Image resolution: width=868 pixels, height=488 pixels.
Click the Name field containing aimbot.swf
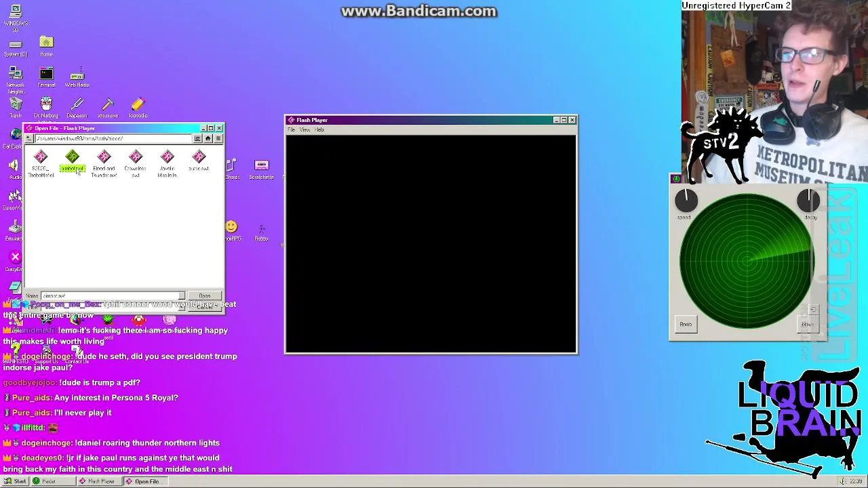pos(110,296)
